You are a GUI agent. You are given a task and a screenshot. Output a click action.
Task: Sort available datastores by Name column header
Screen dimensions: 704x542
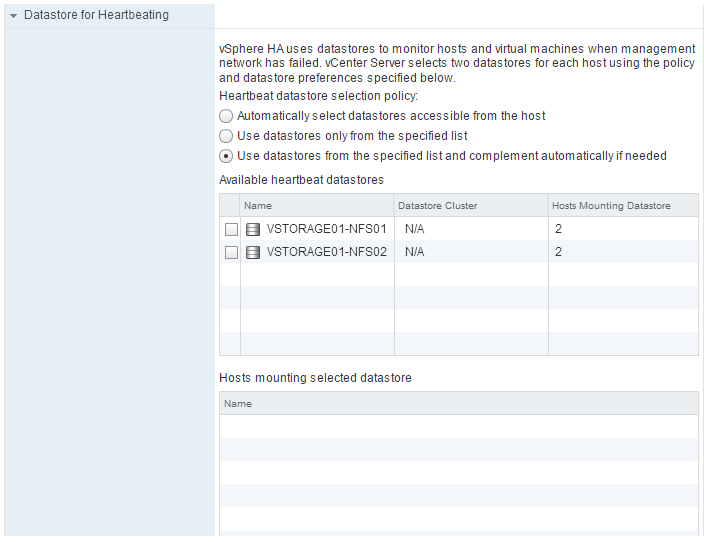317,206
